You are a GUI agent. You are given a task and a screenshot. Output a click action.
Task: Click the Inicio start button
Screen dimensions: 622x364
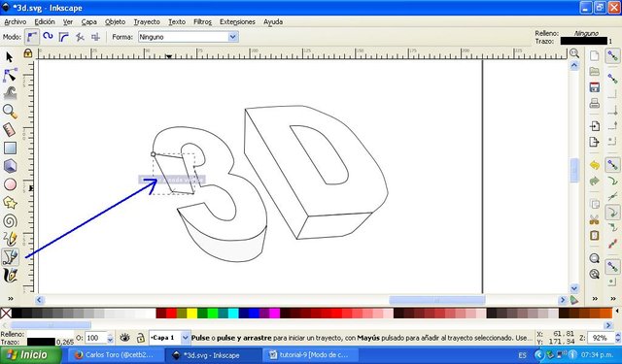[31, 354]
